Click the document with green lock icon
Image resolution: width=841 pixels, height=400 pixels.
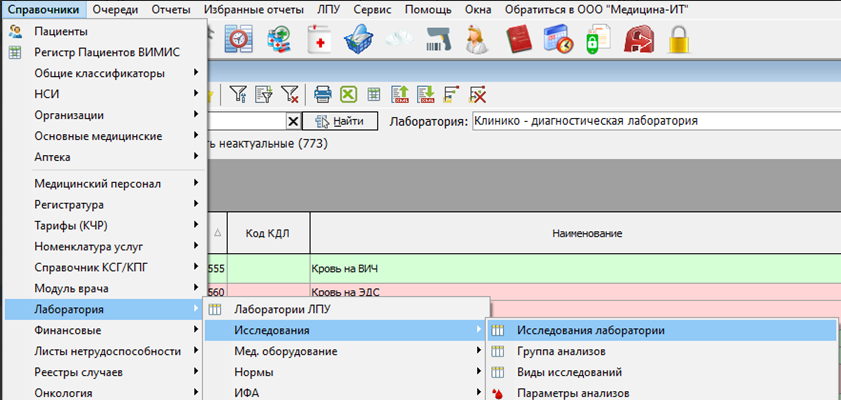(598, 40)
